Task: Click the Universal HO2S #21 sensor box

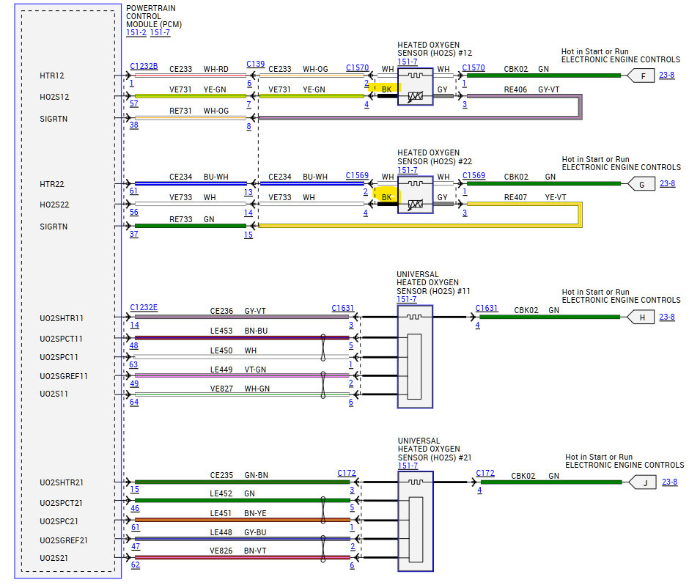Action: [x=416, y=521]
